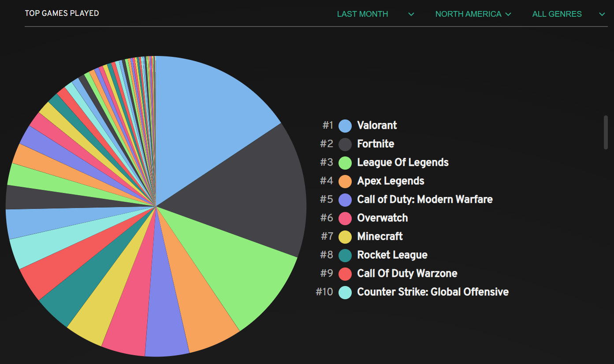Click the aqua Counter Strike: Global Offensive swatch

(345, 292)
